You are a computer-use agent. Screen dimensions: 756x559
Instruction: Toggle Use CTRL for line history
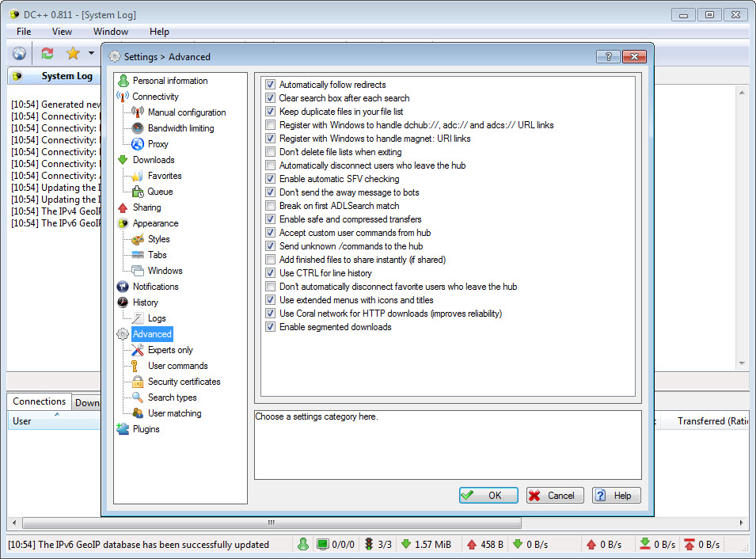pos(271,273)
